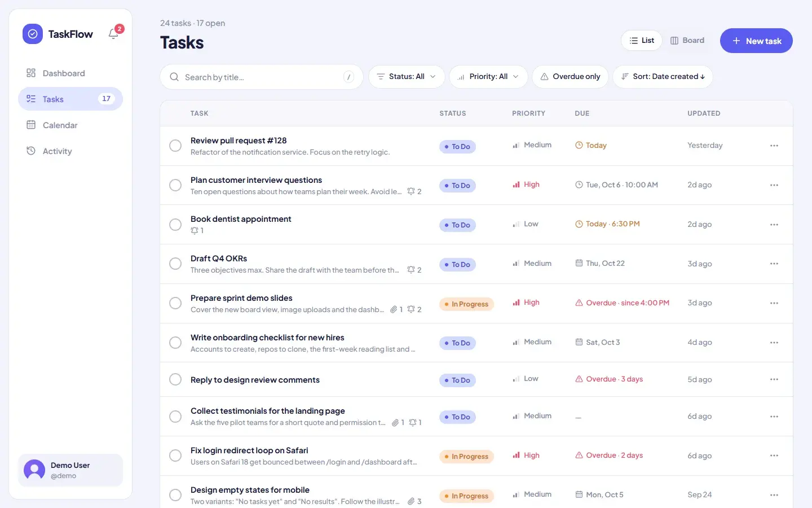Open more options for Plan customer interview questions
This screenshot has height=508, width=812.
click(x=774, y=185)
